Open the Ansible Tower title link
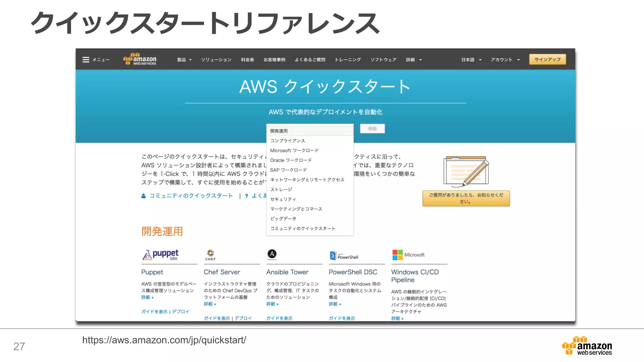 (x=287, y=272)
